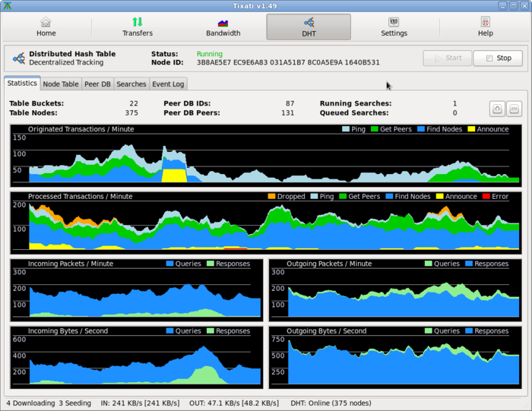Image resolution: width=532 pixels, height=411 pixels.
Task: Click the Start DHT button
Action: 447,58
